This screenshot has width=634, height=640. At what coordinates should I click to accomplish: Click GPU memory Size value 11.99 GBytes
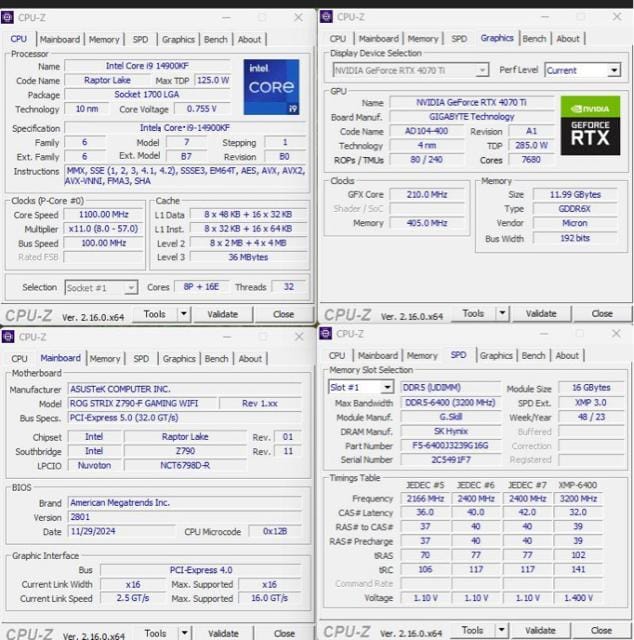click(x=575, y=194)
